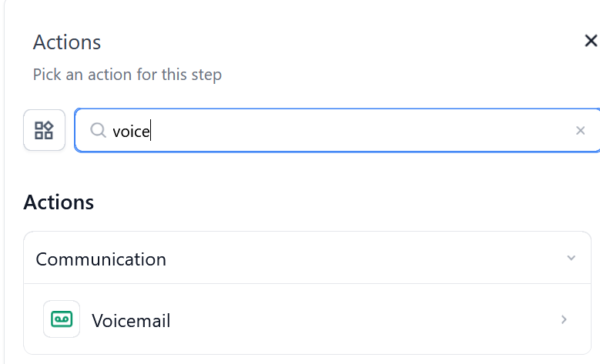Place cursor on the typed word 'voice'
This screenshot has height=364, width=600.
pyautogui.click(x=130, y=131)
